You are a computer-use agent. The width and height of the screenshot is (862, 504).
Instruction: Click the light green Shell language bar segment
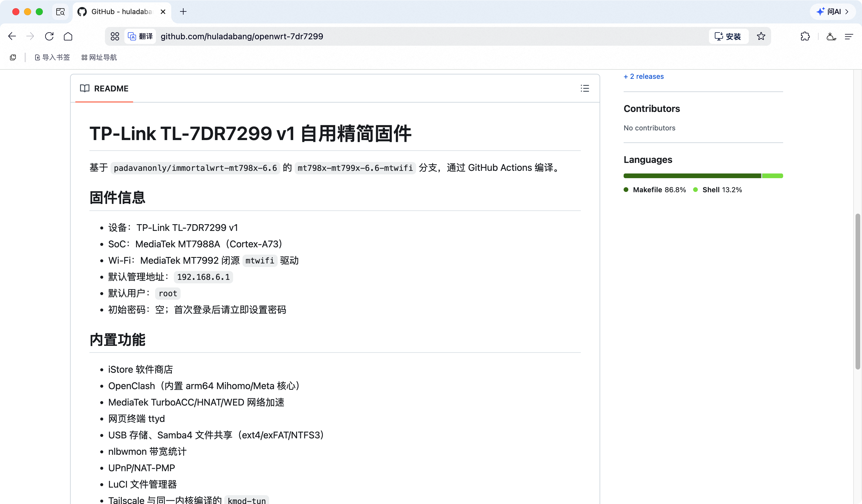pyautogui.click(x=772, y=176)
